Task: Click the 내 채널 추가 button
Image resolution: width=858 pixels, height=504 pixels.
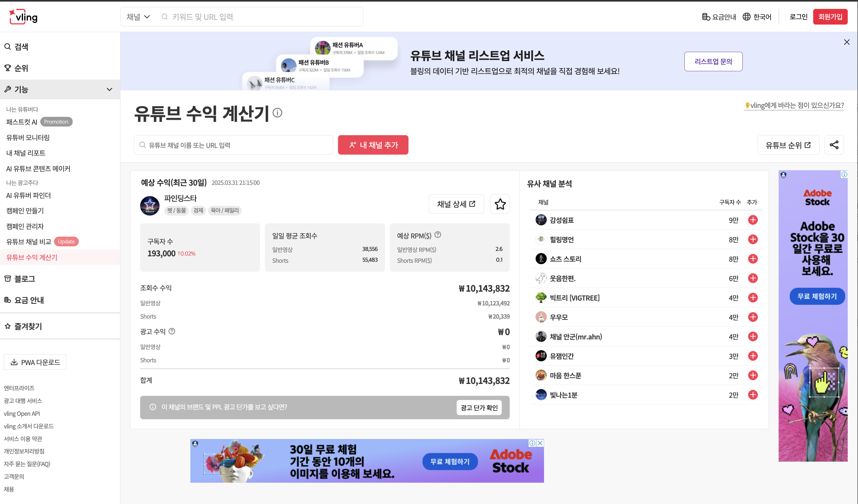Action: [373, 145]
